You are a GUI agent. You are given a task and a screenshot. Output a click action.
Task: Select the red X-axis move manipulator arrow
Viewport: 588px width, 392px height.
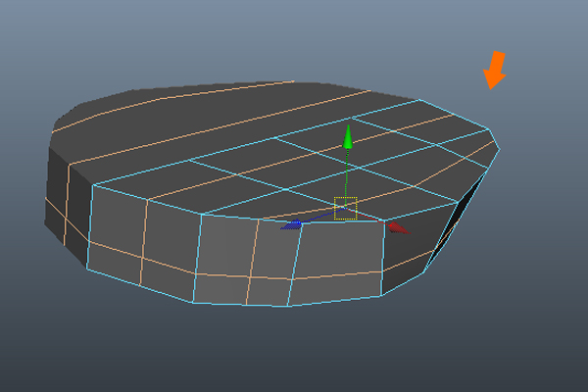tap(399, 228)
